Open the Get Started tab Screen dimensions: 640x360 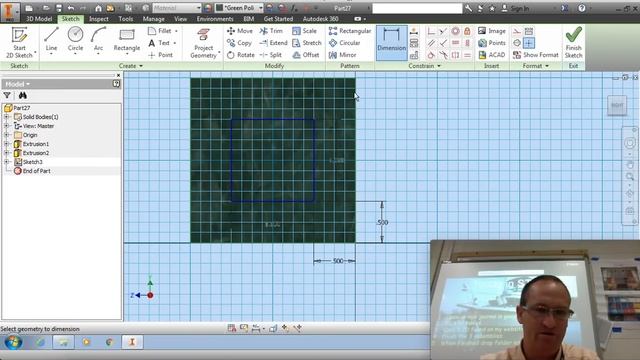[x=278, y=19]
